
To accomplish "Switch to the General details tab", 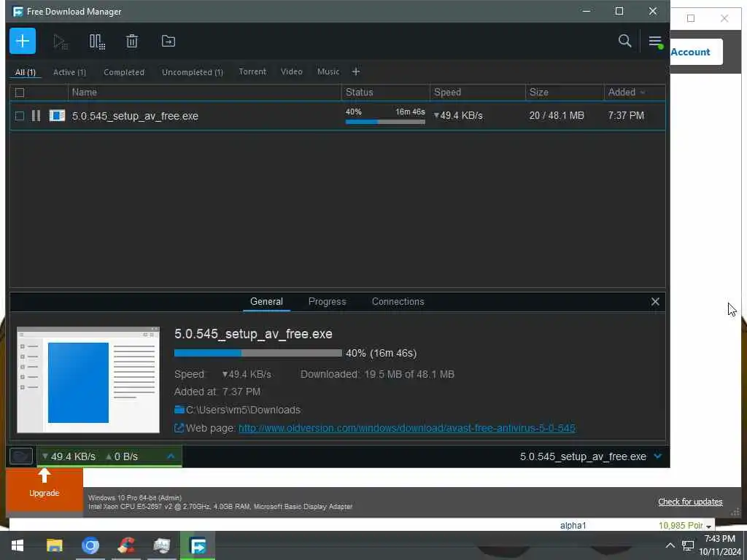I will (x=266, y=301).
